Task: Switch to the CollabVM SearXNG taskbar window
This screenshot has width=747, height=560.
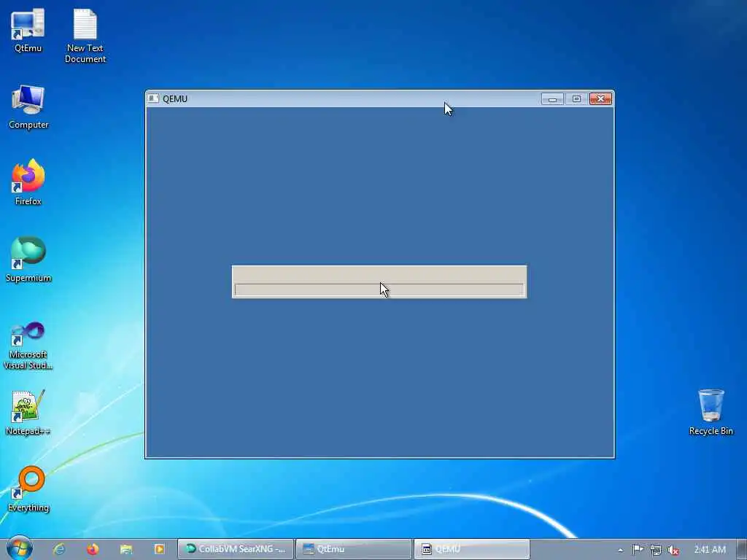Action: [236, 549]
